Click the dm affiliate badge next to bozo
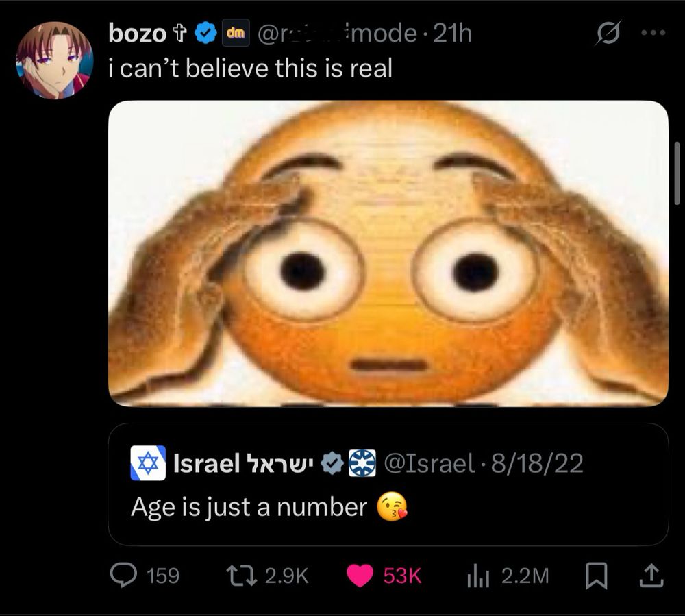Screen dimensions: 685x616 click(x=236, y=33)
